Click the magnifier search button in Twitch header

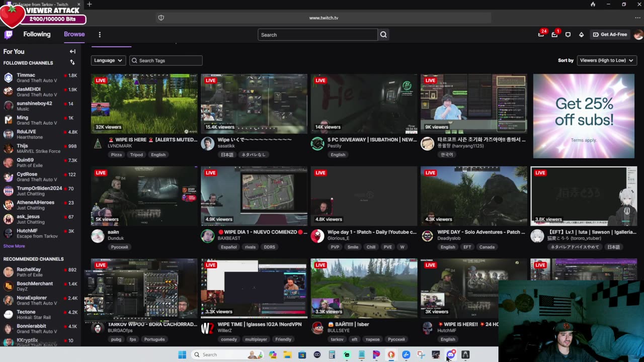pyautogui.click(x=383, y=35)
